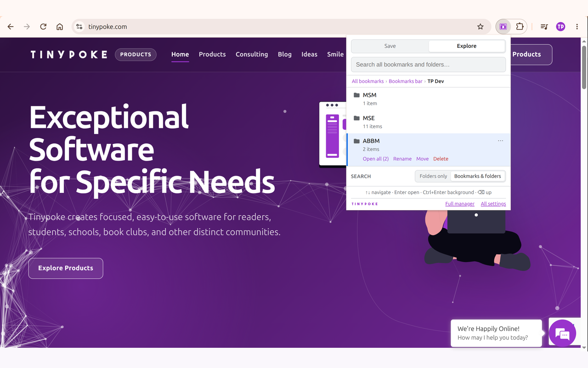Click Open all (2) for ABBM
This screenshot has height=368, width=588.
[x=376, y=159]
